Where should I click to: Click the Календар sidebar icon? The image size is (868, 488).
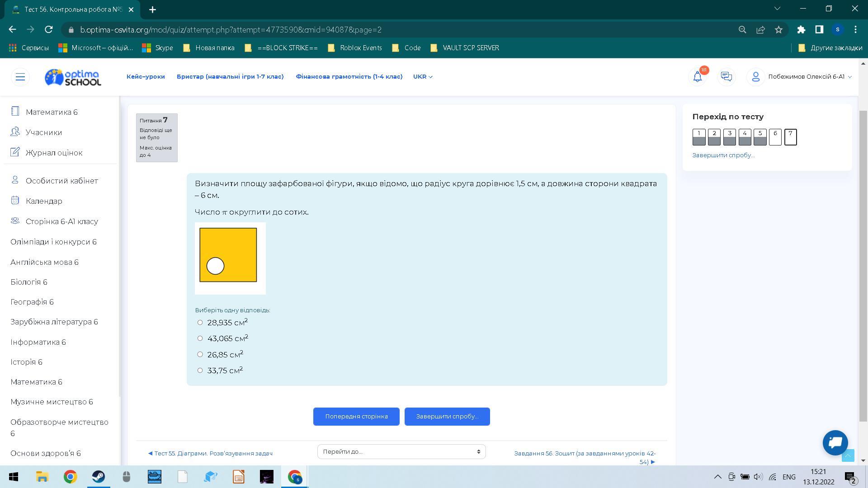pos(15,200)
